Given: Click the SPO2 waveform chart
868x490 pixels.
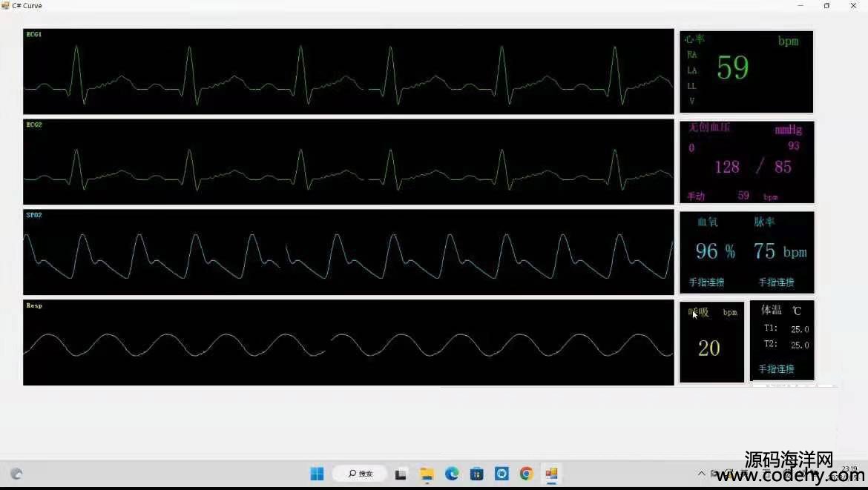Looking at the screenshot, I should pos(348,252).
